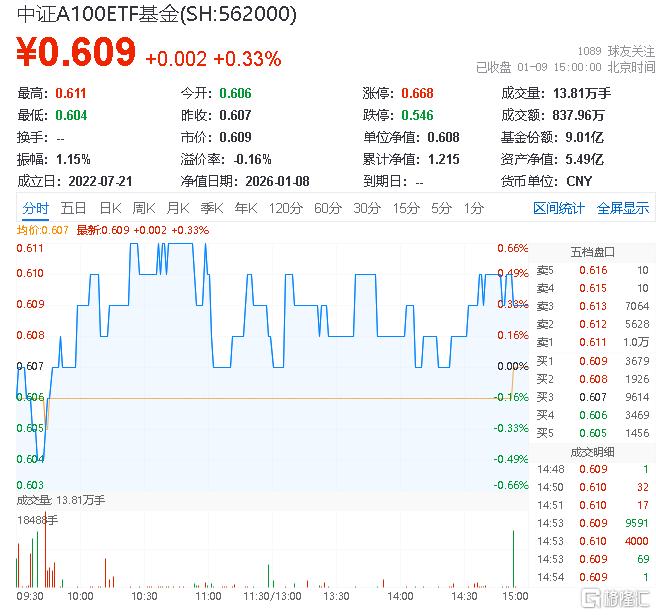656x615 pixels.
Task: Click the 最高 value 0.611
Action: (71, 93)
